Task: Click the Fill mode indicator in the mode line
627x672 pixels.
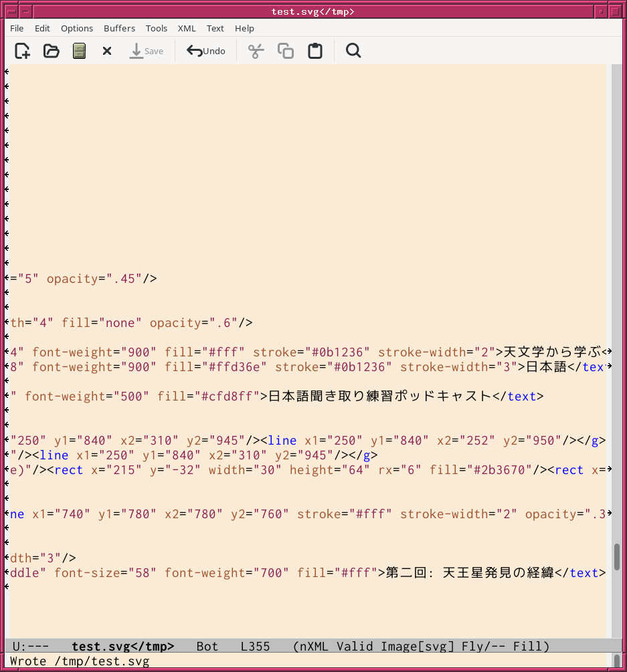Action: tap(528, 647)
